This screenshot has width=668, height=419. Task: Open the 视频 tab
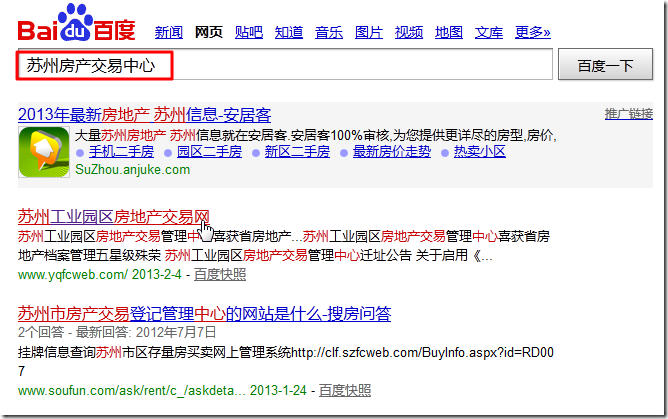[409, 32]
